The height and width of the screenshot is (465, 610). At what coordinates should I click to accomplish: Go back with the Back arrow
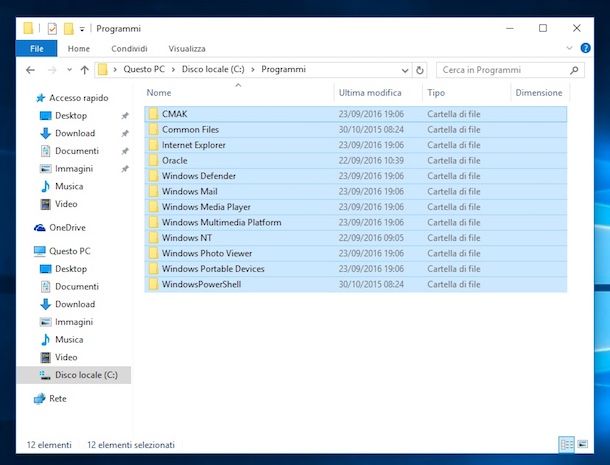point(30,70)
